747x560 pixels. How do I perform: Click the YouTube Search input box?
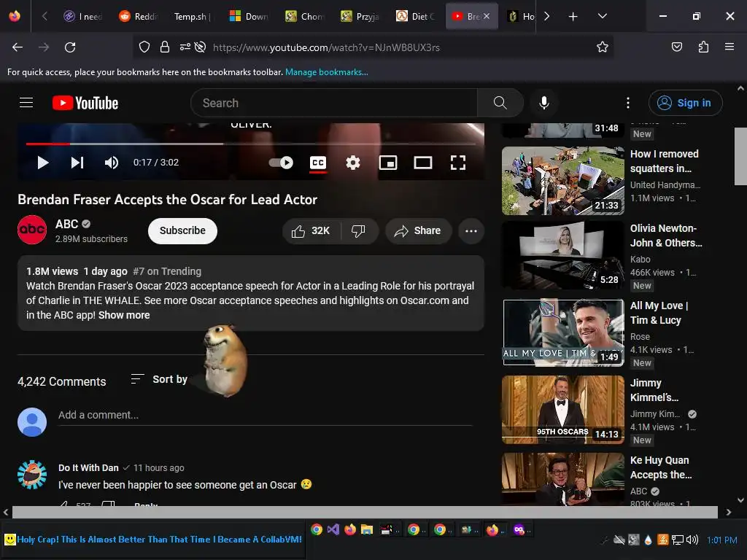coord(334,103)
